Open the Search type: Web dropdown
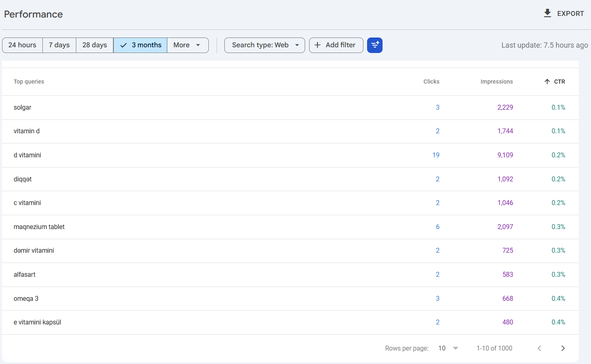Viewport: 591px width, 364px height. (x=265, y=45)
